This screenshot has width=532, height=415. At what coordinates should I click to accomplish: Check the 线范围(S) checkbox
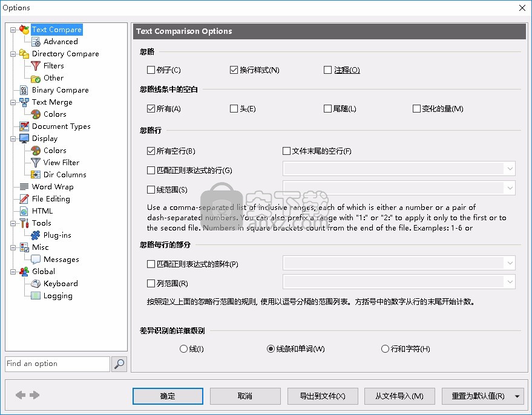151,189
